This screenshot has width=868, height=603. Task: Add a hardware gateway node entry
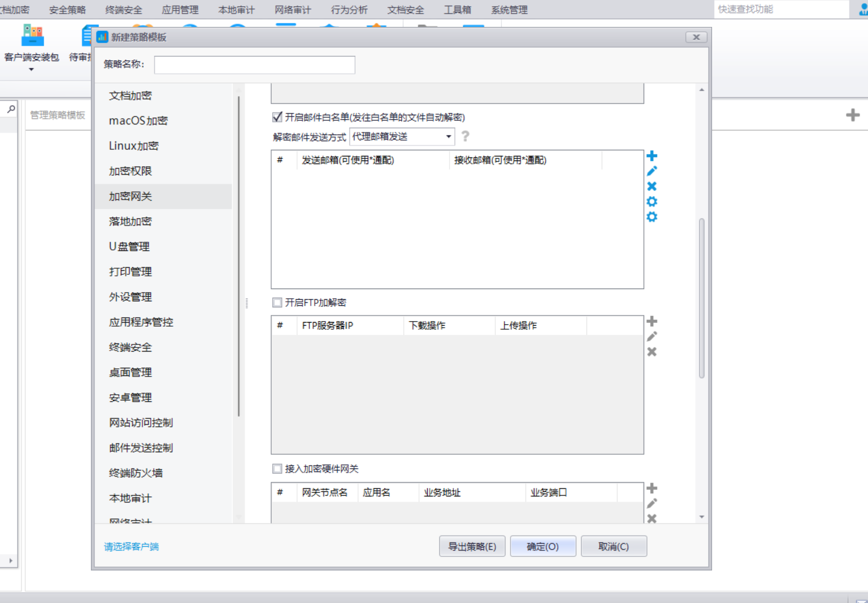pyautogui.click(x=652, y=488)
